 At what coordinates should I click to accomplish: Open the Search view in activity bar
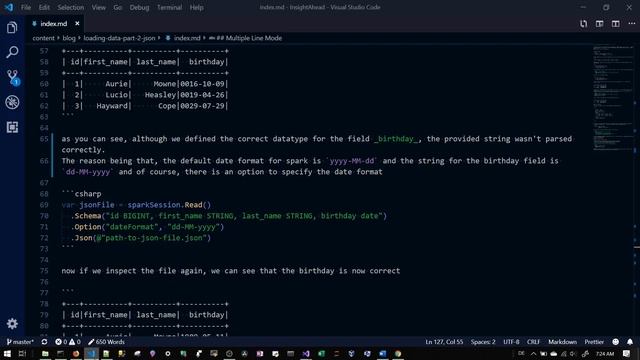click(12, 52)
